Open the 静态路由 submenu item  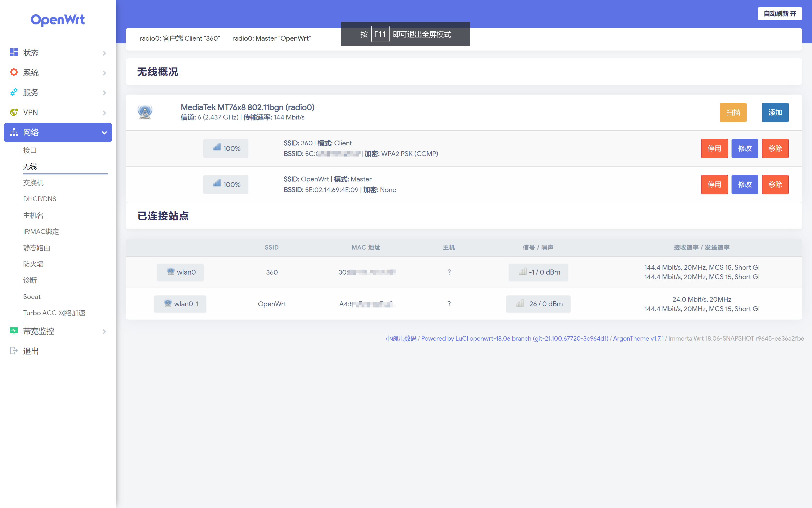[x=36, y=248]
